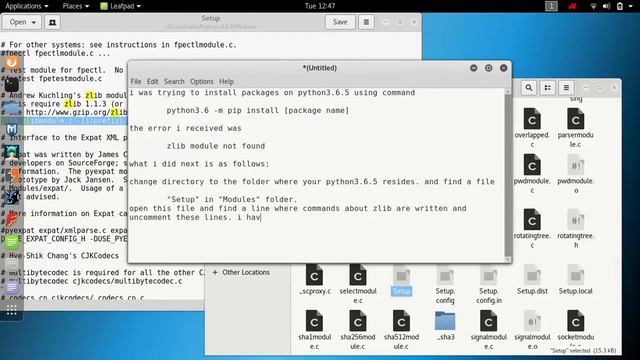This screenshot has height=360, width=640.
Task: Select selectmodule.c file icon
Action: [x=358, y=276]
